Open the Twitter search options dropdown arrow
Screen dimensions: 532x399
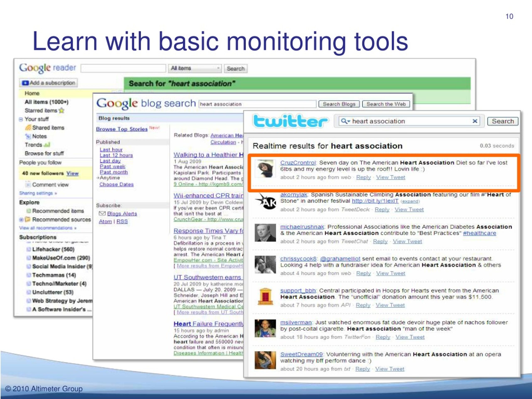pyautogui.click(x=349, y=121)
